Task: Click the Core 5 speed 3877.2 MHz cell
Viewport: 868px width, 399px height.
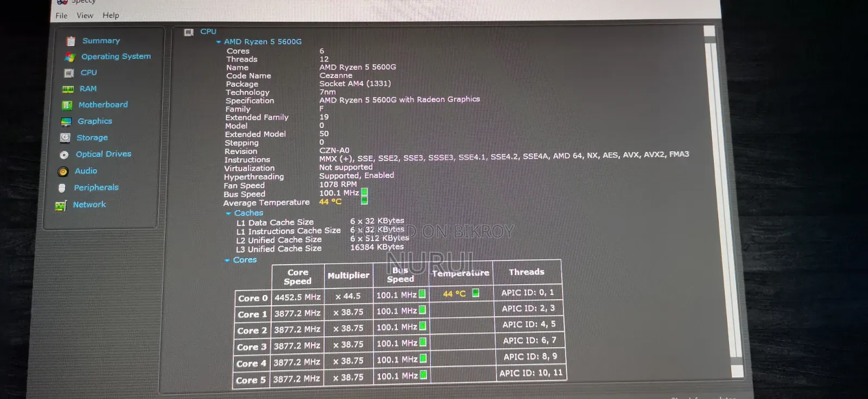Action: 296,379
